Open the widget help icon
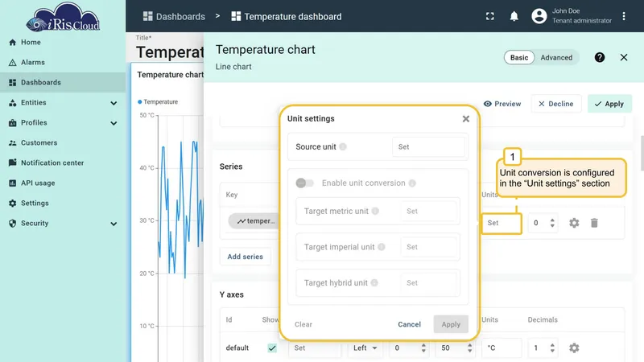Screen dimensions: 644x362 [600, 57]
